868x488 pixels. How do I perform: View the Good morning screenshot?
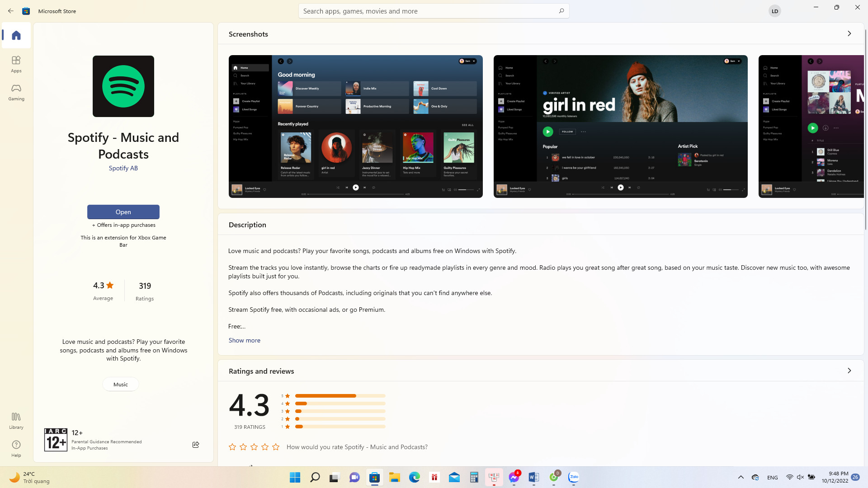[x=356, y=127]
